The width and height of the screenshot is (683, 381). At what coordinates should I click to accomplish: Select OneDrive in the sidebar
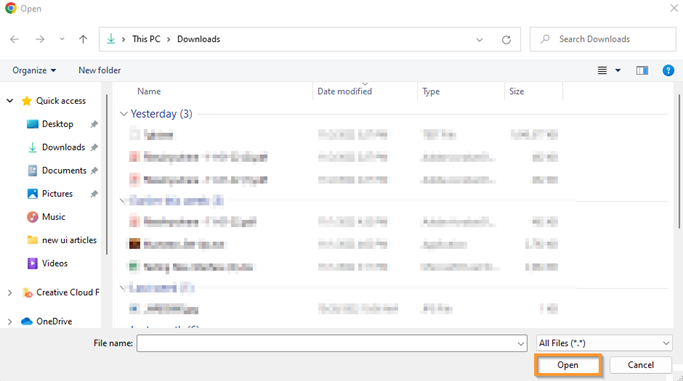pos(54,321)
